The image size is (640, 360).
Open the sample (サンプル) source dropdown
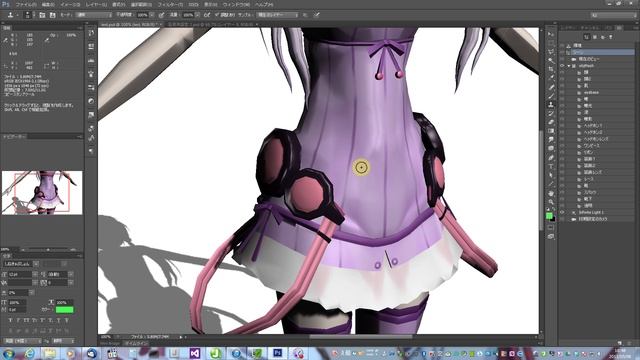(278, 15)
